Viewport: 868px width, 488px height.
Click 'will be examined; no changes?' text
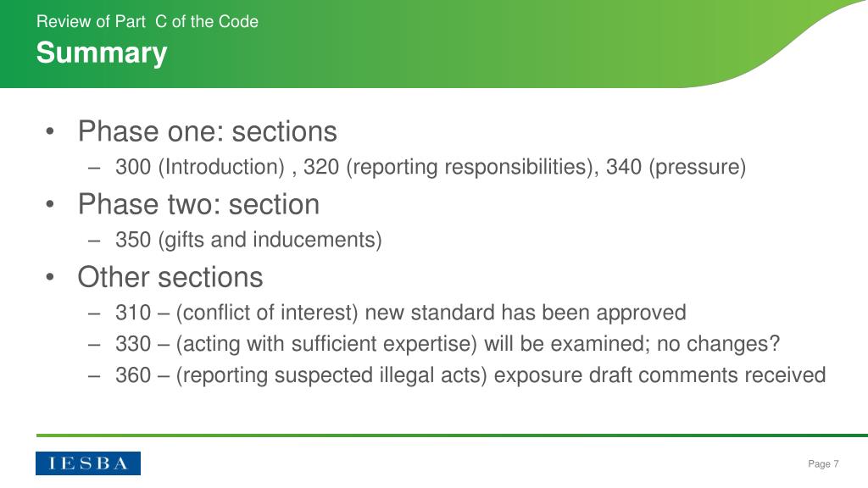(632, 344)
